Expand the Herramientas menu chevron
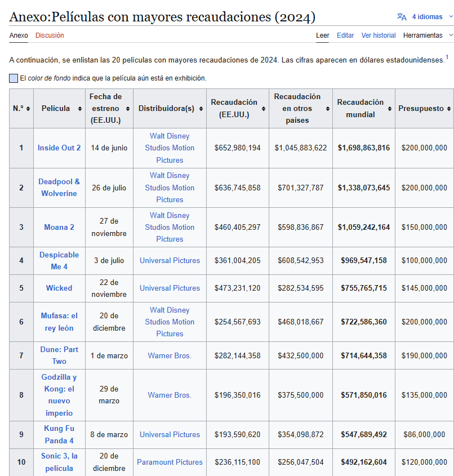The height and width of the screenshot is (476, 454). click(x=451, y=35)
